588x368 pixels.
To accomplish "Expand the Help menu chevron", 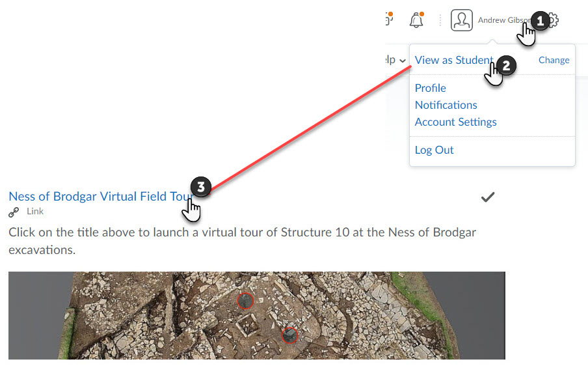I will click(x=403, y=61).
